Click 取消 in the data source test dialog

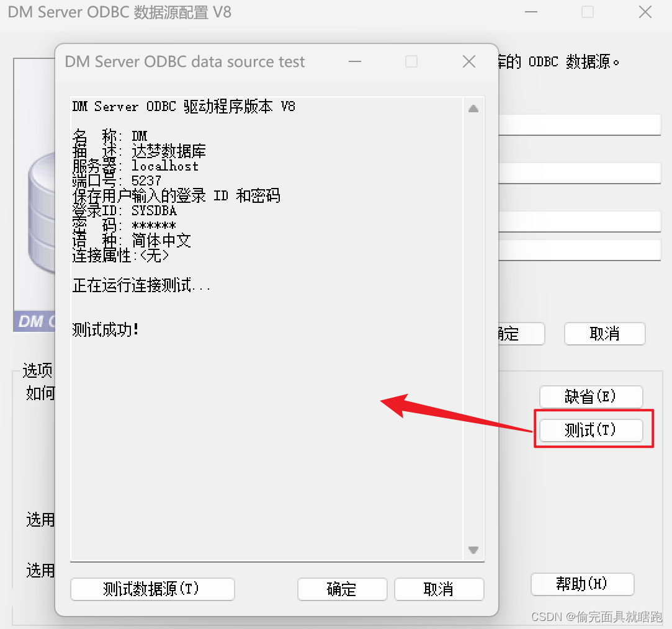pyautogui.click(x=439, y=589)
